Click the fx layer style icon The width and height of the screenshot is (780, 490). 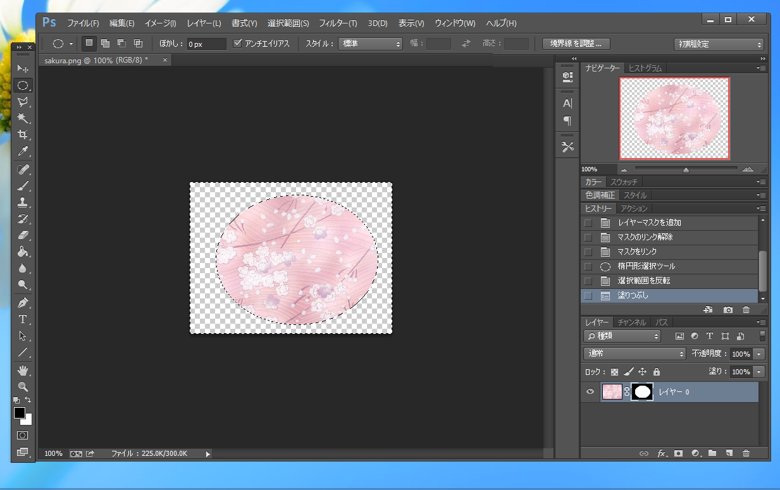pos(661,453)
